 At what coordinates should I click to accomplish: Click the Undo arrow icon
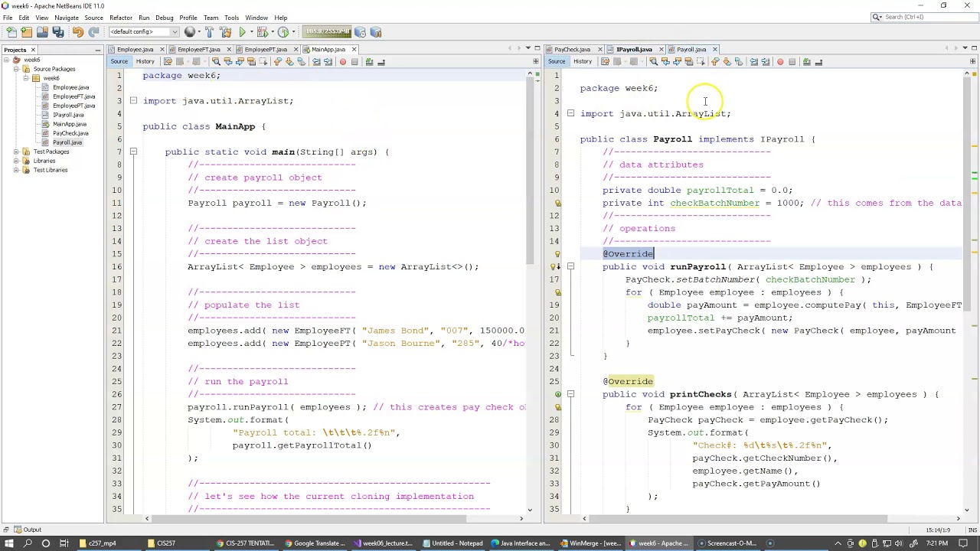click(x=78, y=32)
